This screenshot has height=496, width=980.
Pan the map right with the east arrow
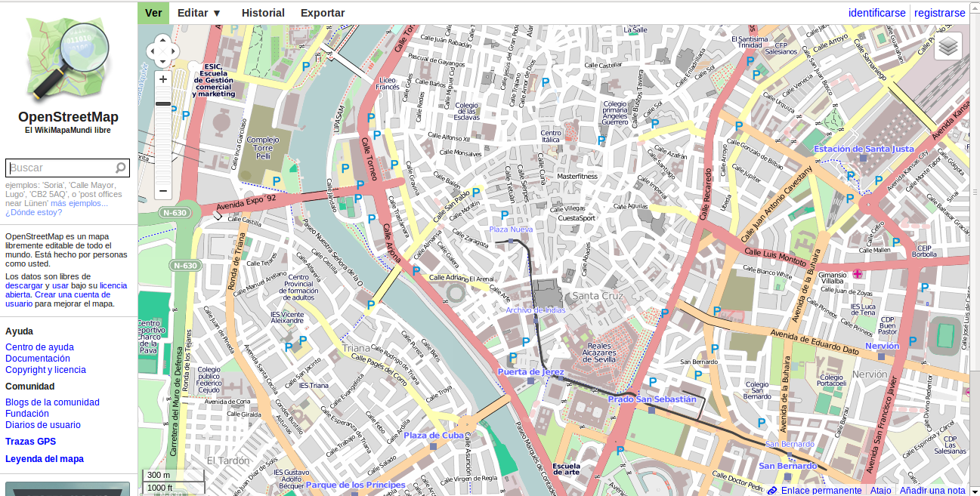click(174, 51)
